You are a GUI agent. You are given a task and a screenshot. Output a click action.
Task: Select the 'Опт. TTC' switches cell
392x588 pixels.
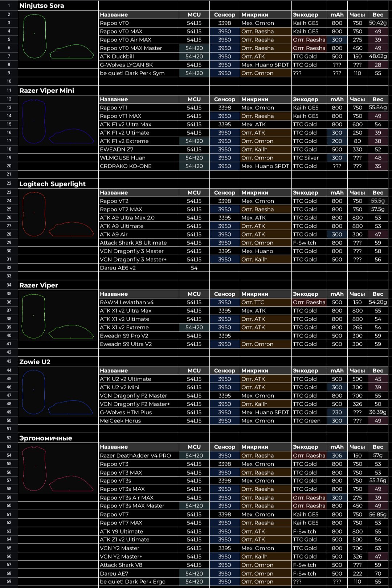pos(266,302)
